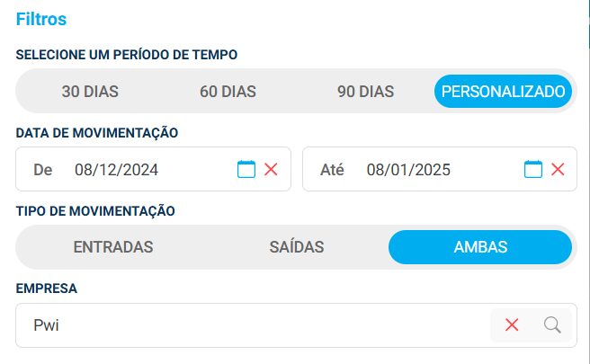Select AMBAS movement type
This screenshot has height=364, width=590.
pyautogui.click(x=480, y=247)
